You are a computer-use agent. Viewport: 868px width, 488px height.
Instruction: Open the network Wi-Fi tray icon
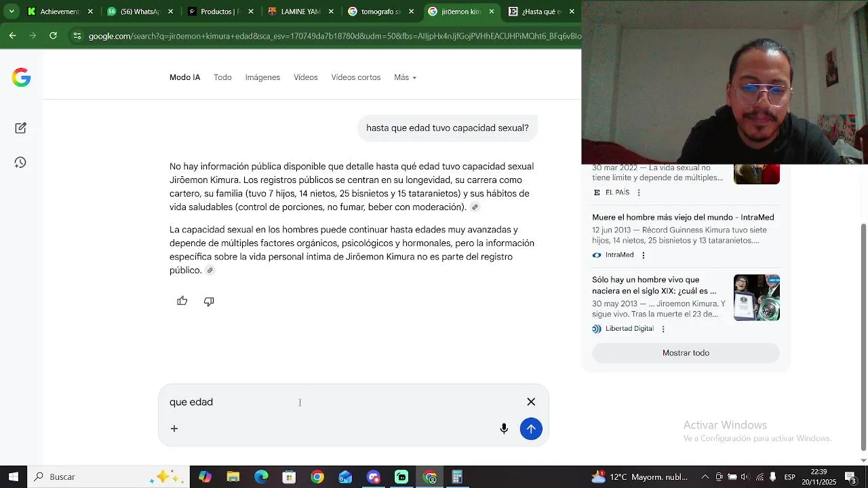[x=759, y=476]
